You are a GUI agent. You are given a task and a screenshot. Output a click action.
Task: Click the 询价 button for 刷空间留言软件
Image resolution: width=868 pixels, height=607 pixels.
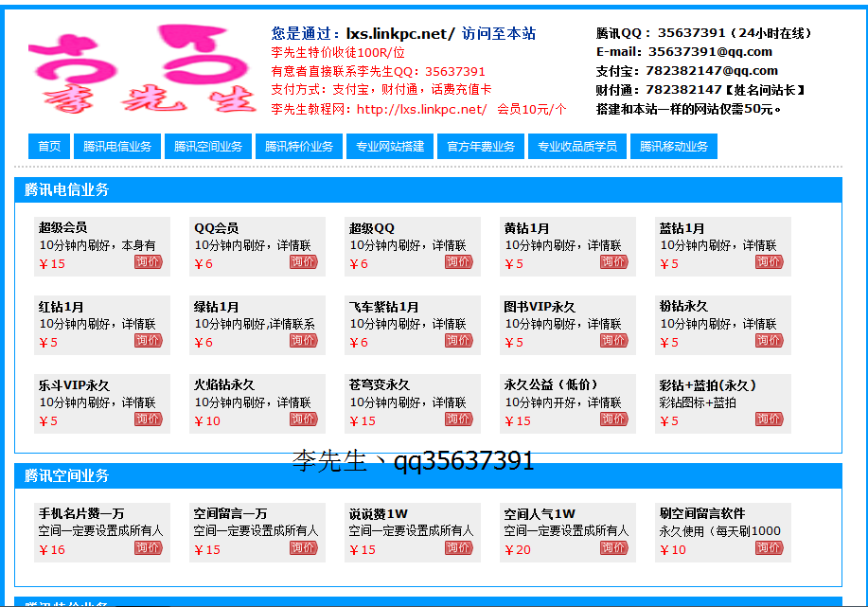(x=769, y=548)
